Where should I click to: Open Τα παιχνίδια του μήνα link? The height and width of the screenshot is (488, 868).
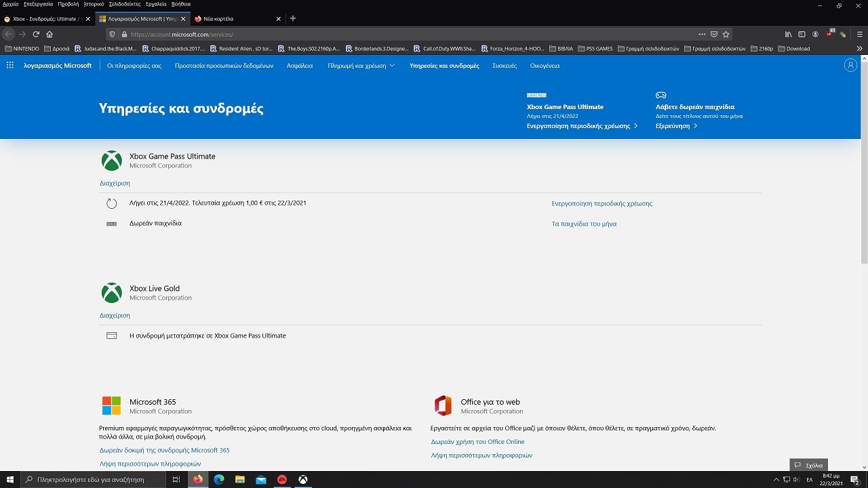[x=584, y=224]
